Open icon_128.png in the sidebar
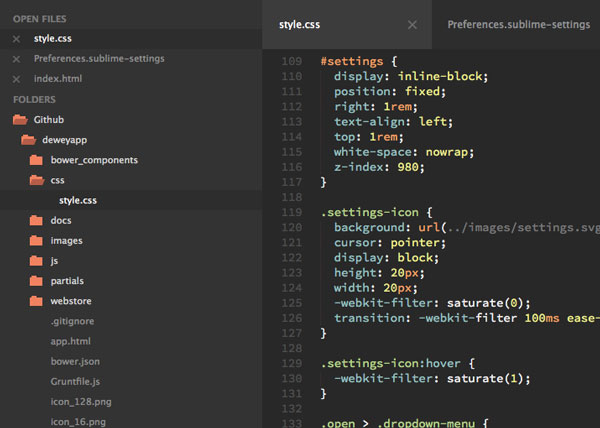The width and height of the screenshot is (600, 428). (81, 402)
